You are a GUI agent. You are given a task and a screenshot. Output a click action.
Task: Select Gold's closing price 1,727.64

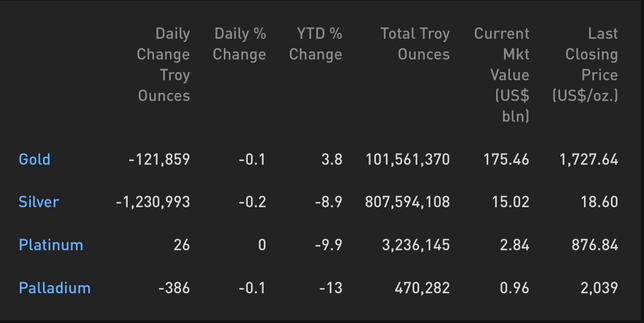point(589,159)
